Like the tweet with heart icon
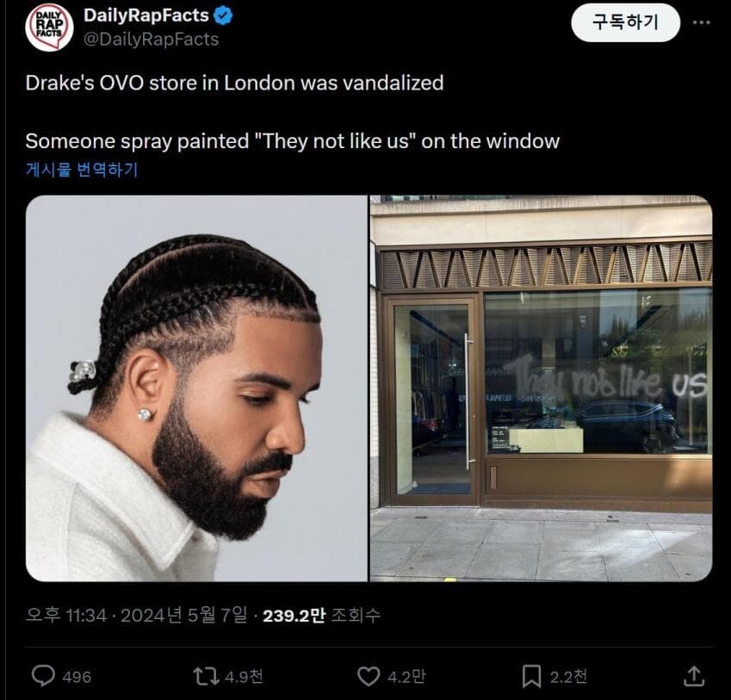Screen dimensions: 731x700 pyautogui.click(x=369, y=676)
